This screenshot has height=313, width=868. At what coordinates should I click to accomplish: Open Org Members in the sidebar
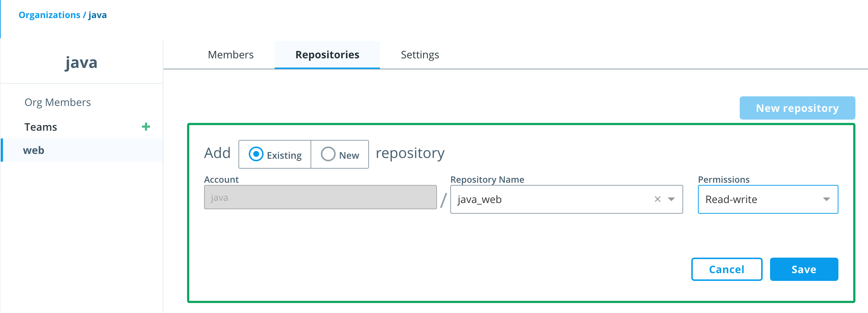coord(58,102)
